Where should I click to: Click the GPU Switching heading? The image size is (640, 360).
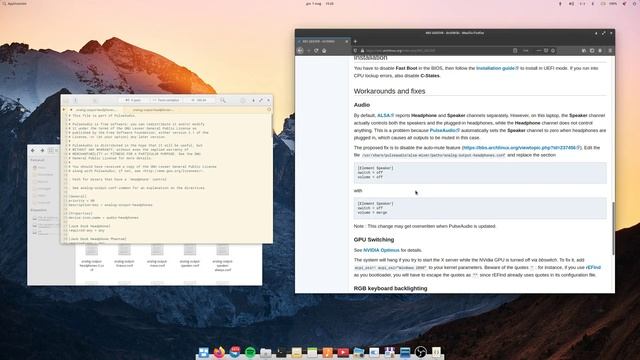coord(374,240)
